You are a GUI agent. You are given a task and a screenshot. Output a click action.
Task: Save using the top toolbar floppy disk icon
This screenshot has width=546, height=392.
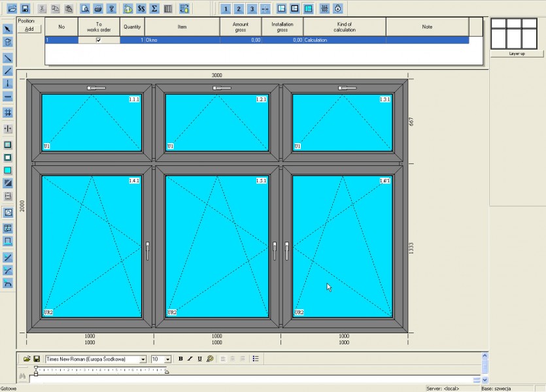[25, 8]
